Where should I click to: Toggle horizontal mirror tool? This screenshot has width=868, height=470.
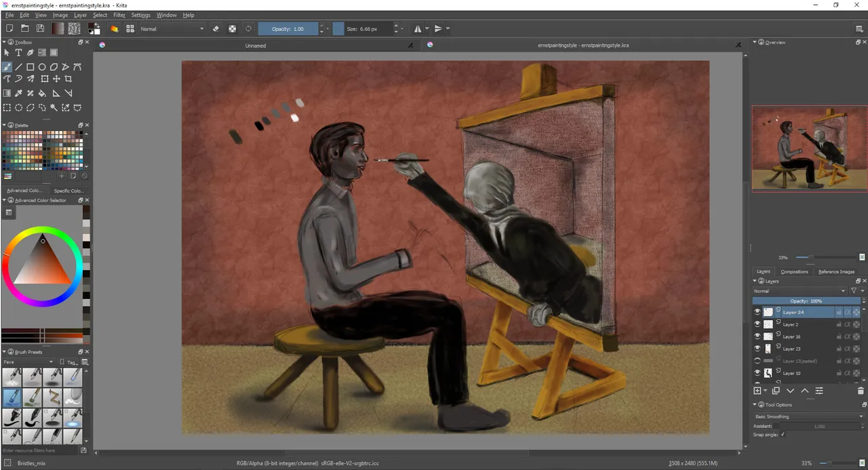[418, 28]
